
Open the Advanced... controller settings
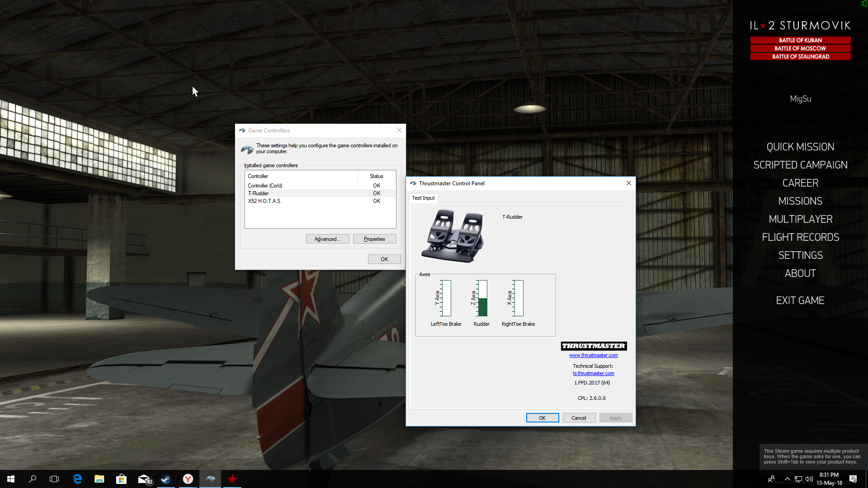[327, 239]
